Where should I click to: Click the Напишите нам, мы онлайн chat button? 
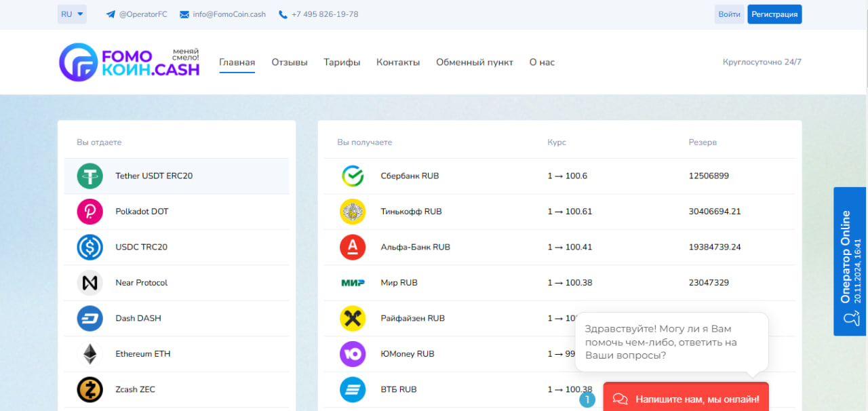[x=686, y=399]
